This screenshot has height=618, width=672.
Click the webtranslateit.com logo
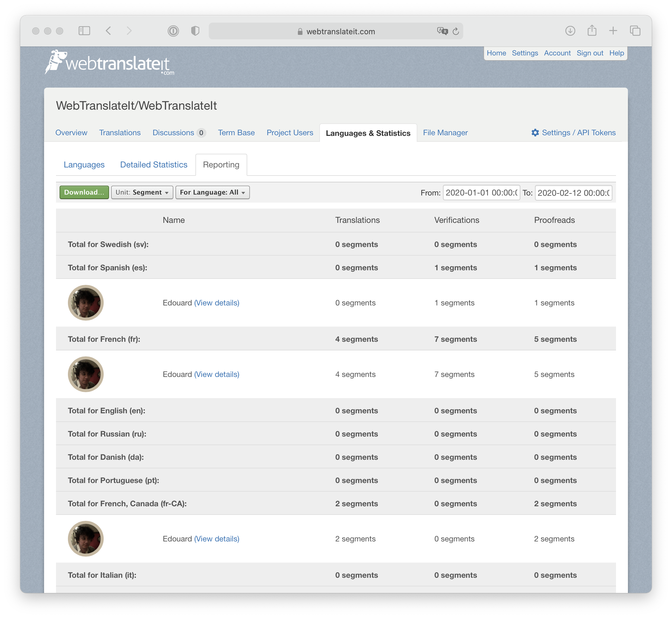(x=110, y=63)
